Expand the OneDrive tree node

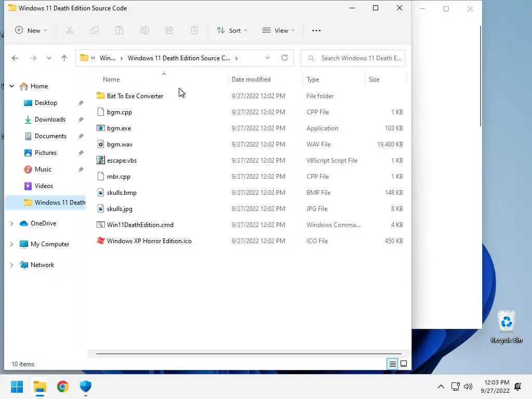pos(11,223)
